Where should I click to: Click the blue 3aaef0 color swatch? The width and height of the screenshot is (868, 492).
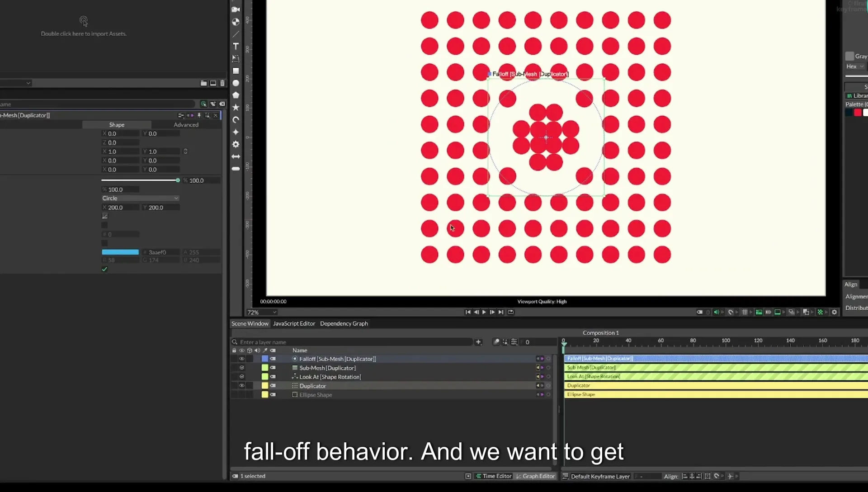[120, 252]
